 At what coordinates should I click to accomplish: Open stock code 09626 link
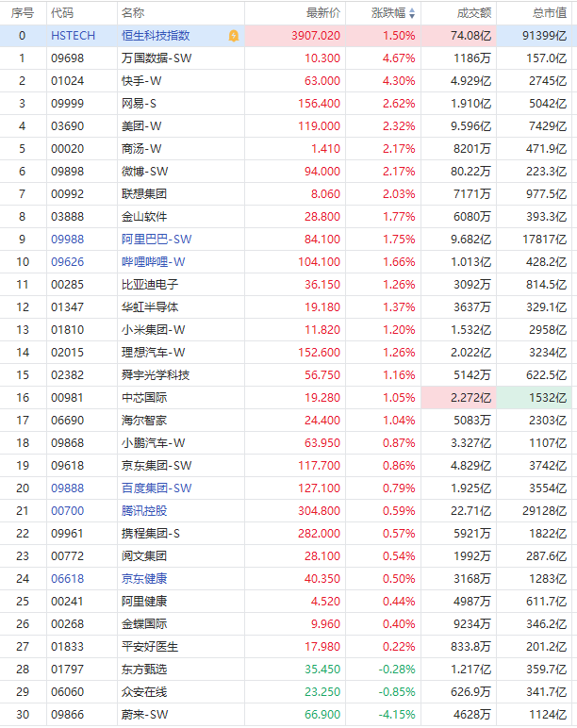[x=67, y=262]
